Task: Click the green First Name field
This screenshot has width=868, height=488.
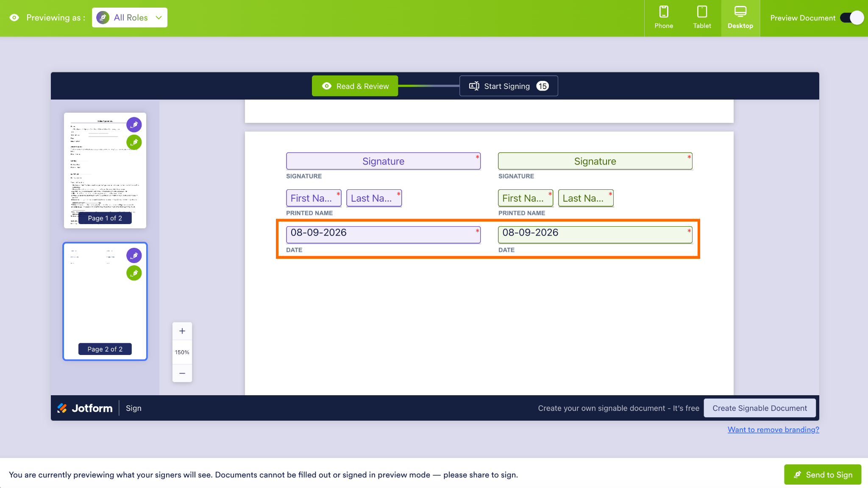Action: tap(526, 198)
